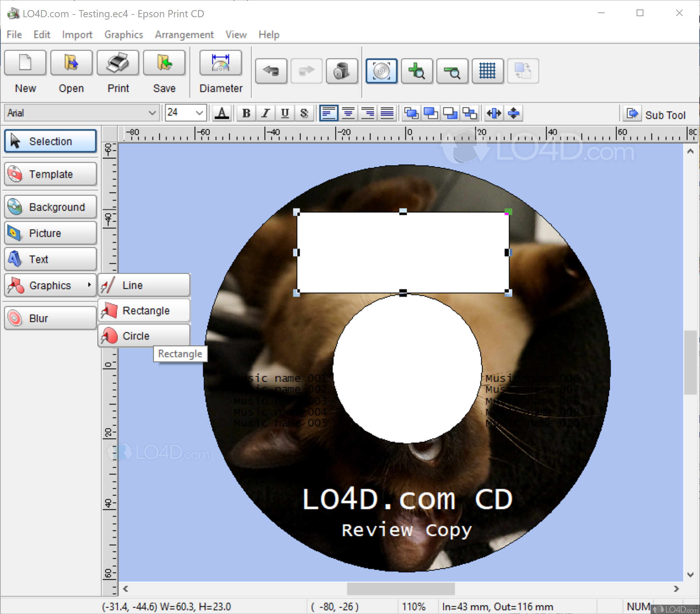This screenshot has width=700, height=614.
Task: Open the Arrangement menu
Action: [x=184, y=34]
